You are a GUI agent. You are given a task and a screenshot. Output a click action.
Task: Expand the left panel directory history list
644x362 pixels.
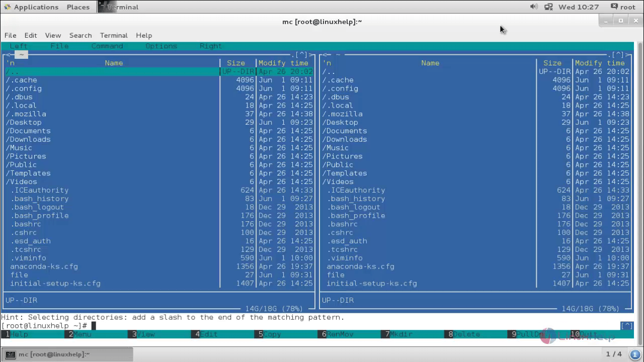301,54
